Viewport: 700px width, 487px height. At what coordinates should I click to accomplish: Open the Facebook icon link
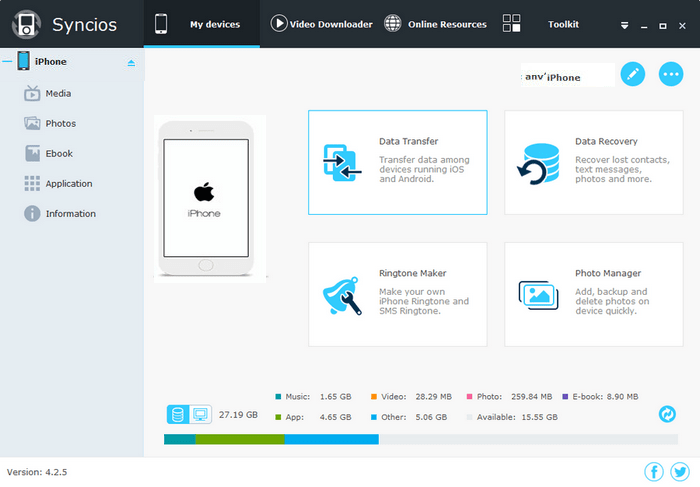[x=654, y=471]
